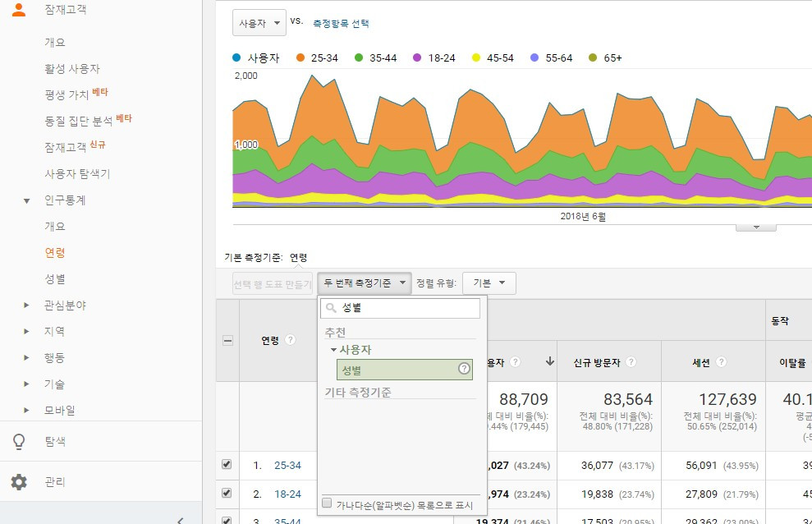Click the 탐색 lightbulb icon
Image resolution: width=812 pixels, height=524 pixels.
tap(19, 441)
